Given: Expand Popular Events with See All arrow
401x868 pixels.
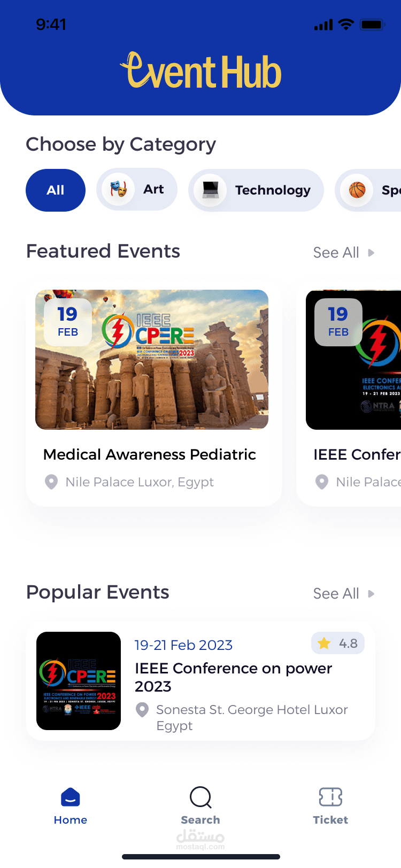Looking at the screenshot, I should click(371, 594).
